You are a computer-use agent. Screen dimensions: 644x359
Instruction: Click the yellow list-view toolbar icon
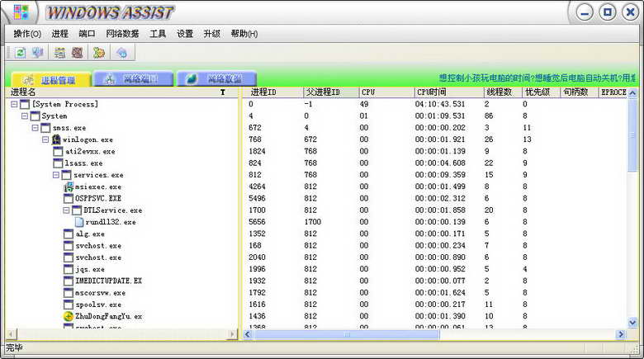[x=59, y=53]
